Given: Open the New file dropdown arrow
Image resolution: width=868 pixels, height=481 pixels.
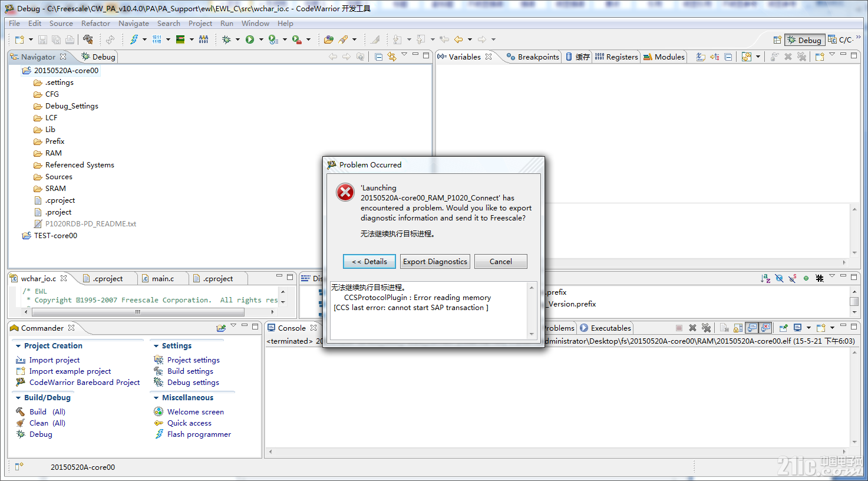Looking at the screenshot, I should tap(31, 39).
